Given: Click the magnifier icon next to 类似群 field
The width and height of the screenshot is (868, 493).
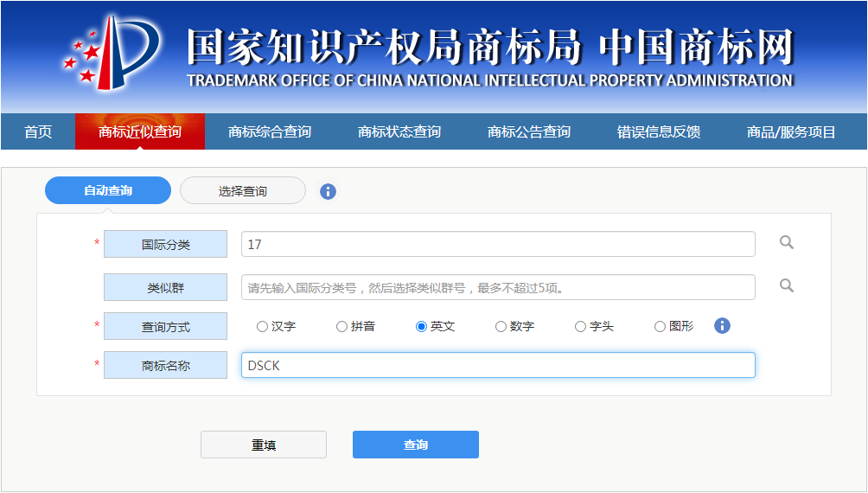Looking at the screenshot, I should (786, 285).
